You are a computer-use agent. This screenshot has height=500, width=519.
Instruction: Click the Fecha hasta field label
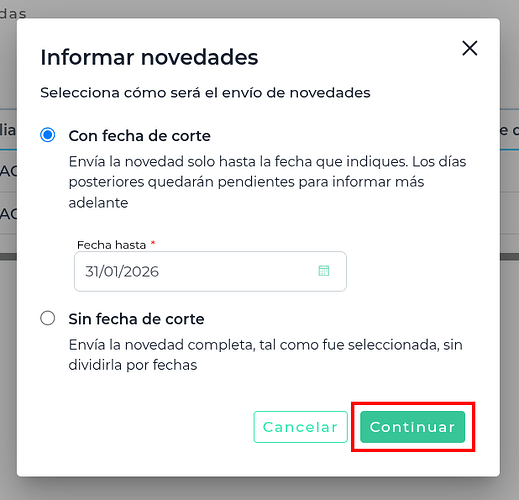point(111,245)
